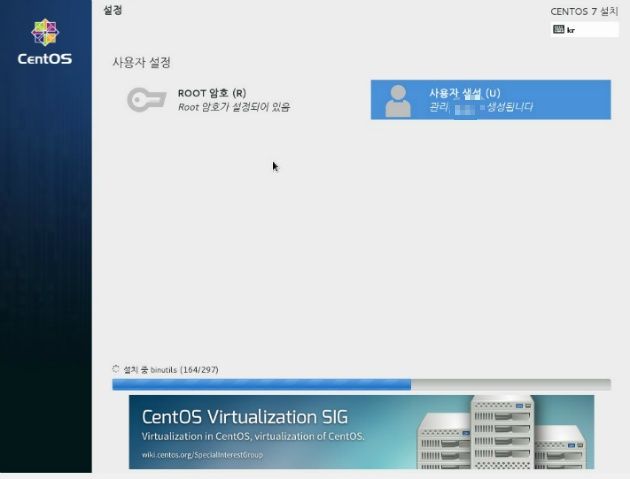This screenshot has width=630, height=479.
Task: Click the keyboard layout icon
Action: (x=558, y=29)
